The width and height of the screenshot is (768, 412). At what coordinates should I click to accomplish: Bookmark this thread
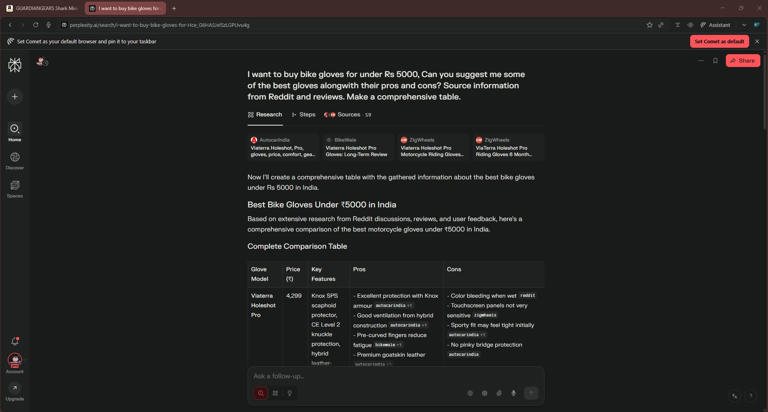pos(715,61)
